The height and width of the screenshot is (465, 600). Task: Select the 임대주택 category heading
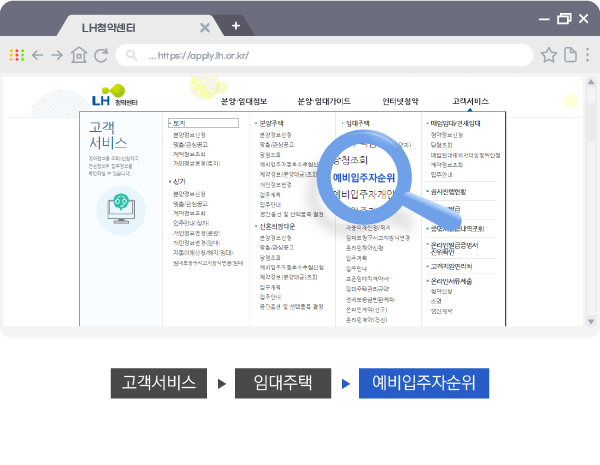point(357,123)
